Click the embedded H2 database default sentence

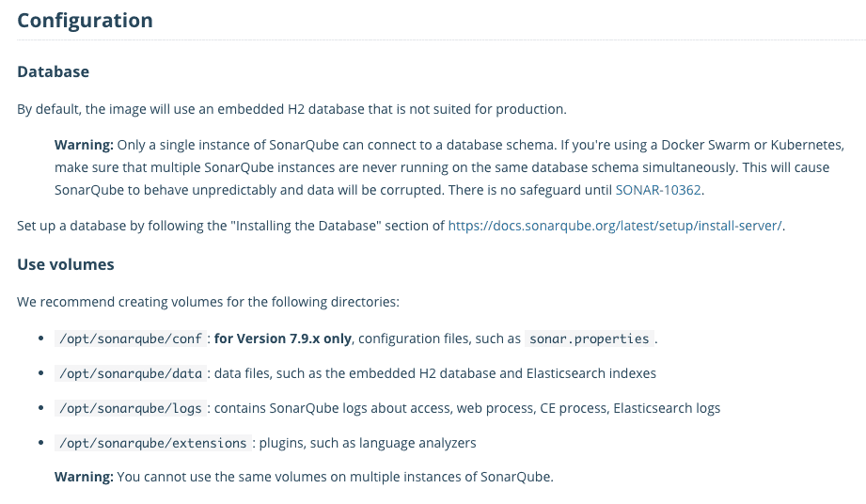[291, 109]
